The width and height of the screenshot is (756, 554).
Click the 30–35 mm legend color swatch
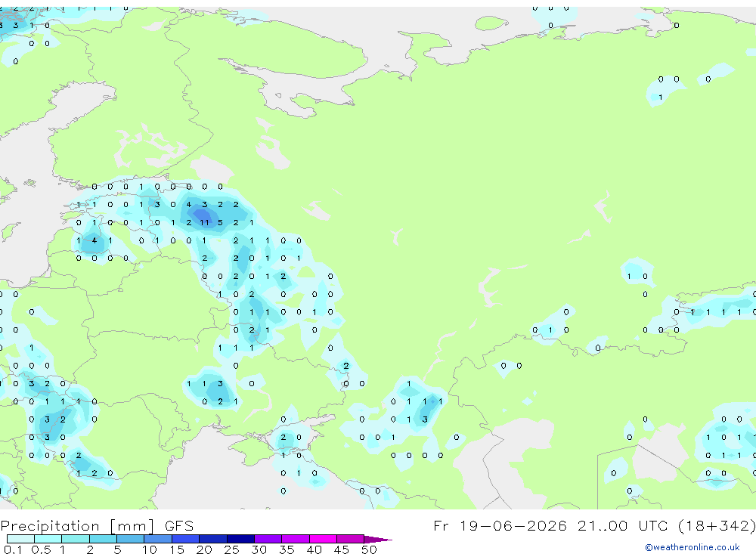[x=268, y=539]
